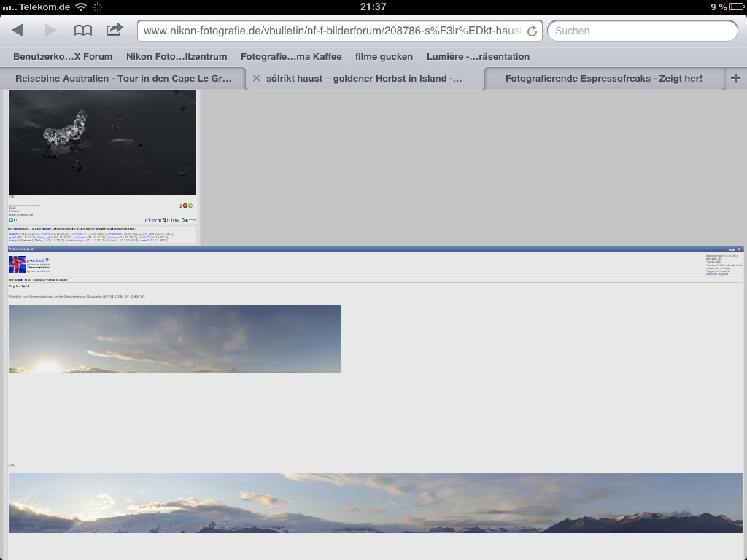Switch to Fotografierende Espressofreaks tab
Image resolution: width=747 pixels, height=560 pixels.
pos(603,79)
